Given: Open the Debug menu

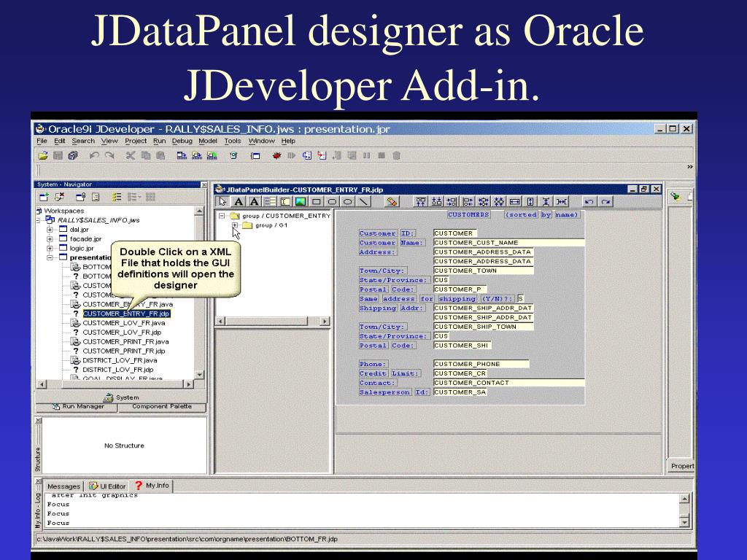Looking at the screenshot, I should [182, 141].
